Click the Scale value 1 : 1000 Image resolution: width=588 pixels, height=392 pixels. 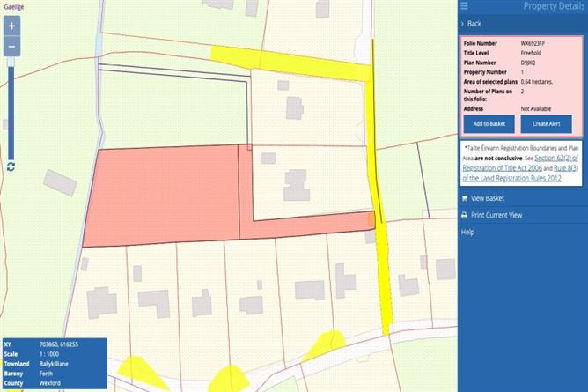tap(49, 354)
